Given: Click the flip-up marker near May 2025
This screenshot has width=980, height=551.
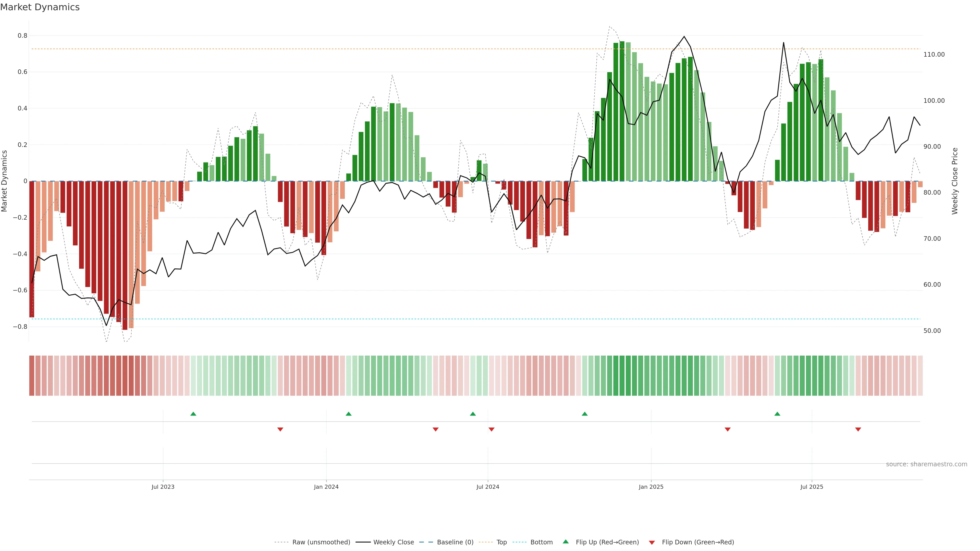Looking at the screenshot, I should [x=777, y=414].
